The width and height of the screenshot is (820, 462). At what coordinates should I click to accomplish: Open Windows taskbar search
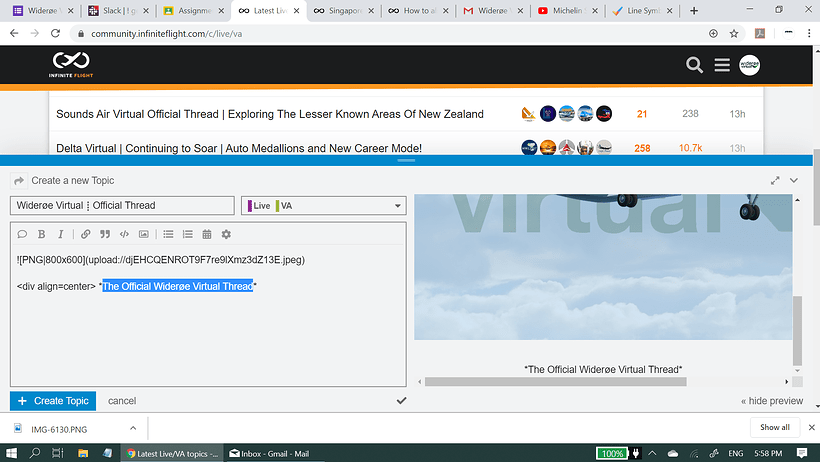point(35,453)
